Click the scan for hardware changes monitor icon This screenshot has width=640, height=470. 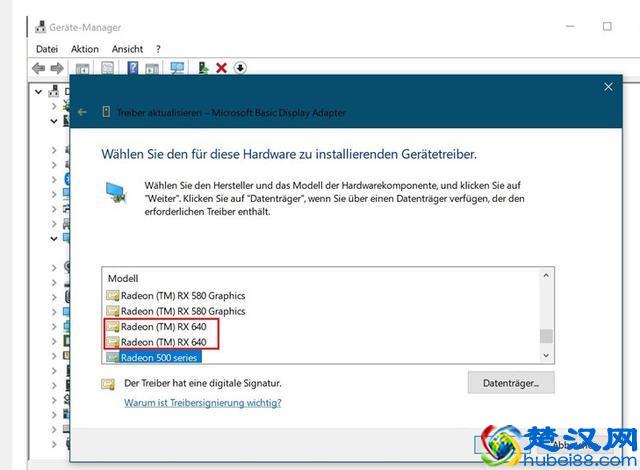click(x=177, y=68)
